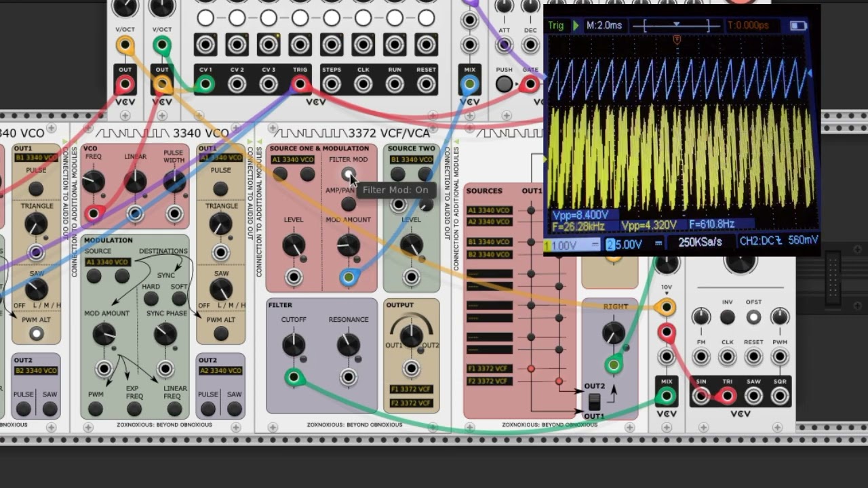Click the blue-cabled MIX jack at top
Viewport: 868px width, 488px height.
(469, 85)
